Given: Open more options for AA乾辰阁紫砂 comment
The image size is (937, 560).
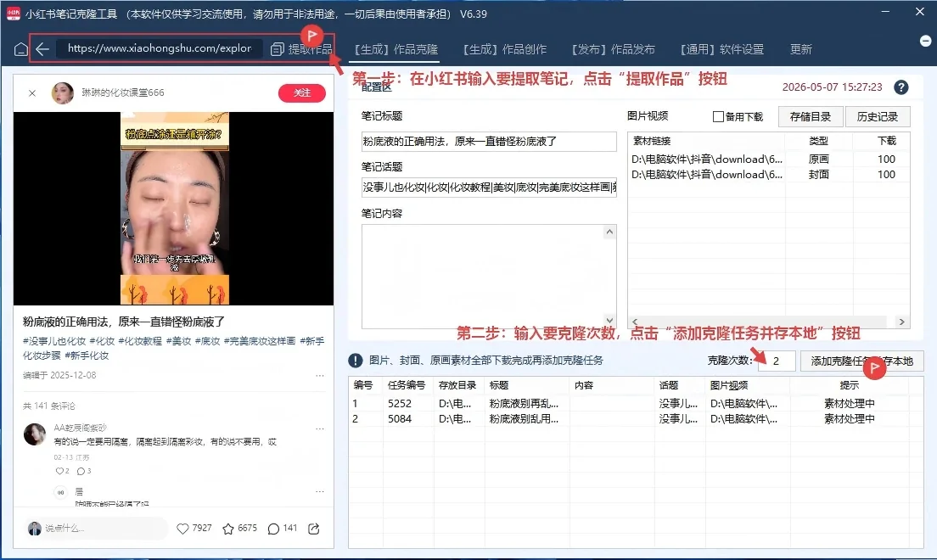Looking at the screenshot, I should point(320,428).
